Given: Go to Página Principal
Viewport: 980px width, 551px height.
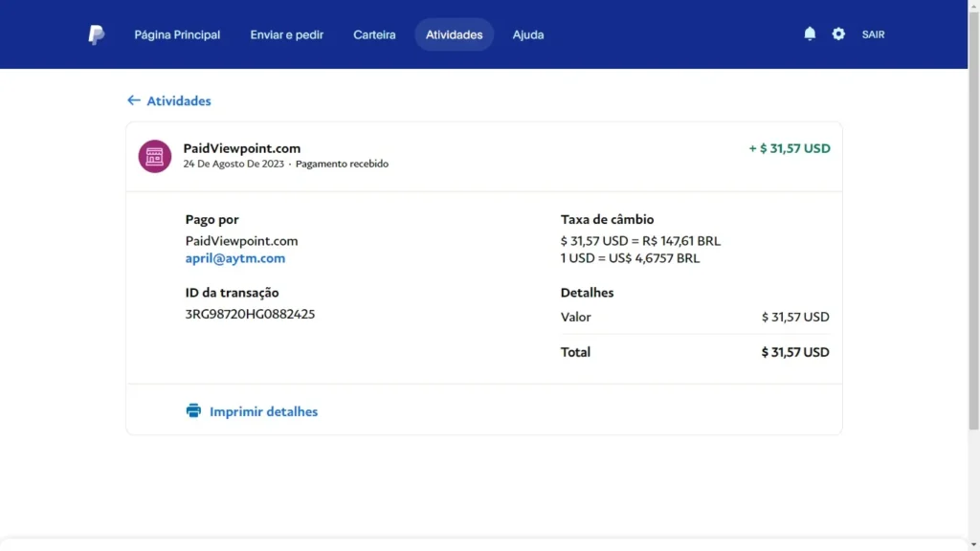Looking at the screenshot, I should [177, 35].
